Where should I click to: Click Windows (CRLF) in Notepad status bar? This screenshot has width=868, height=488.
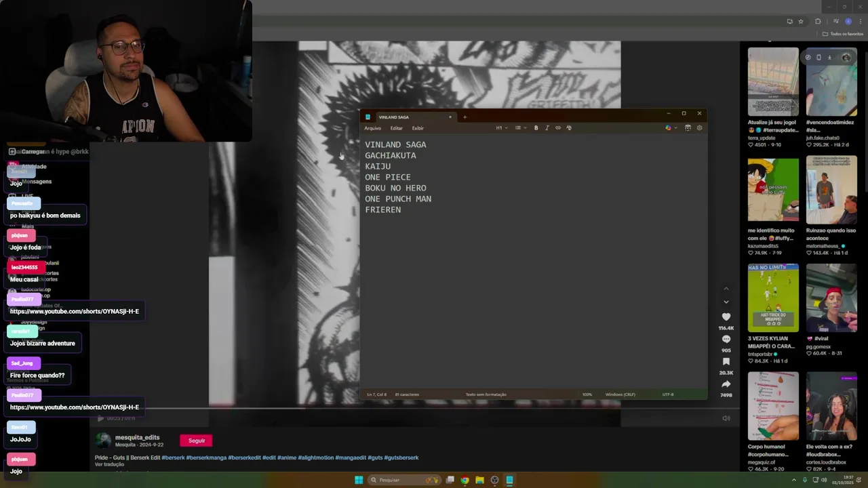coord(620,394)
